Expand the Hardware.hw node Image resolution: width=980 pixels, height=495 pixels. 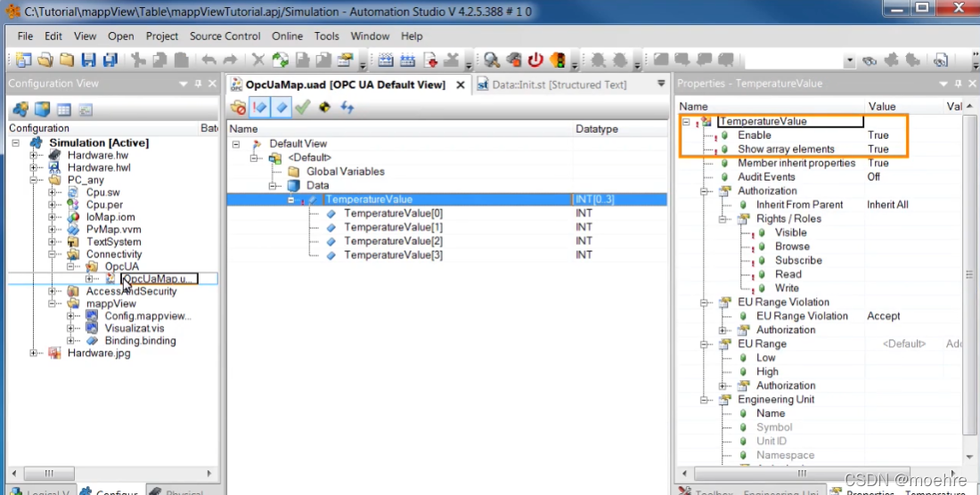point(33,156)
